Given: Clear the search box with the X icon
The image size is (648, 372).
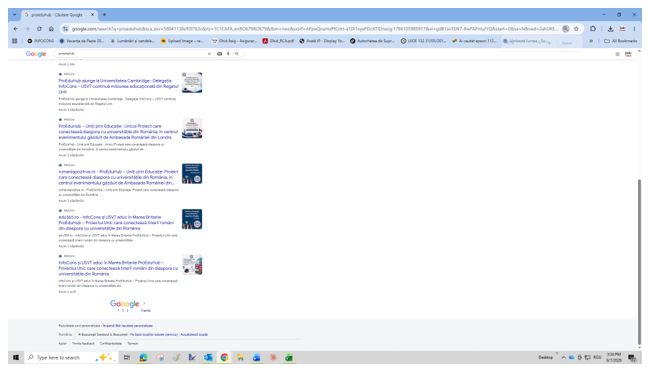Looking at the screenshot, I should tap(210, 54).
